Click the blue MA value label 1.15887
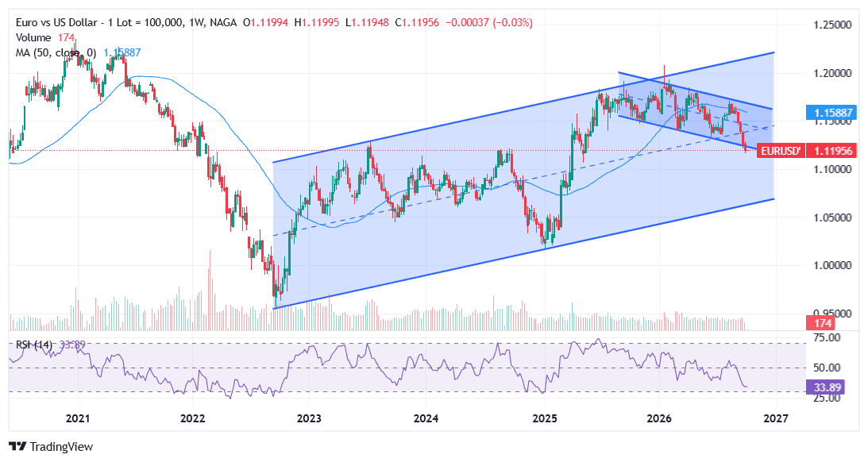This screenshot has height=462, width=868. point(832,113)
